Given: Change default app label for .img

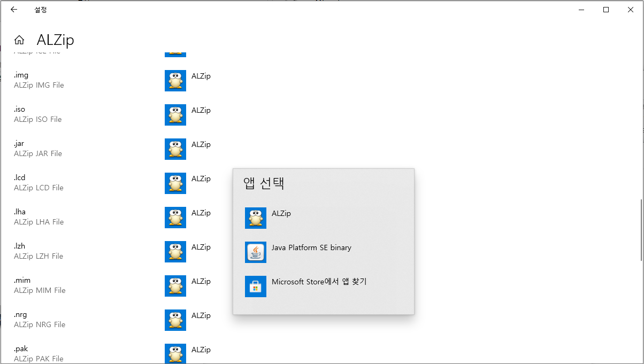Looking at the screenshot, I should pos(201,76).
